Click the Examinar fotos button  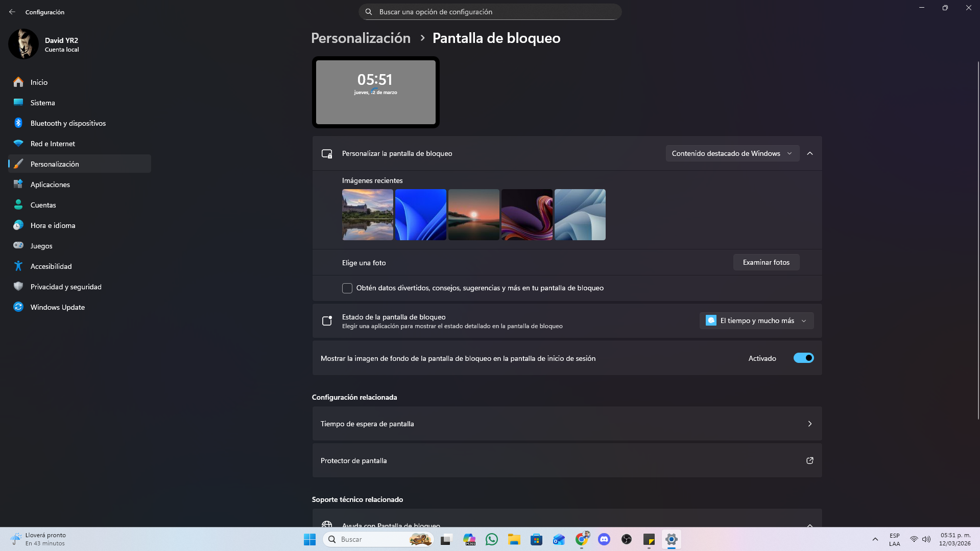(x=766, y=262)
